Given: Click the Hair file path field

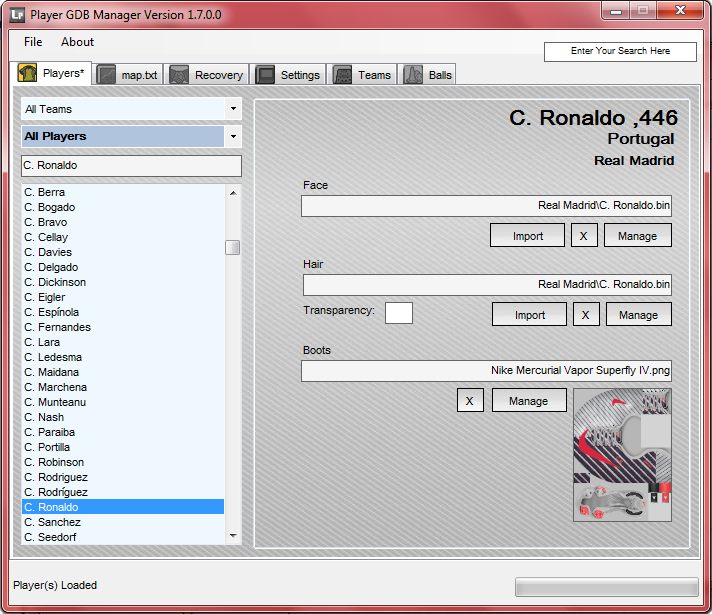Looking at the screenshot, I should click(x=487, y=285).
